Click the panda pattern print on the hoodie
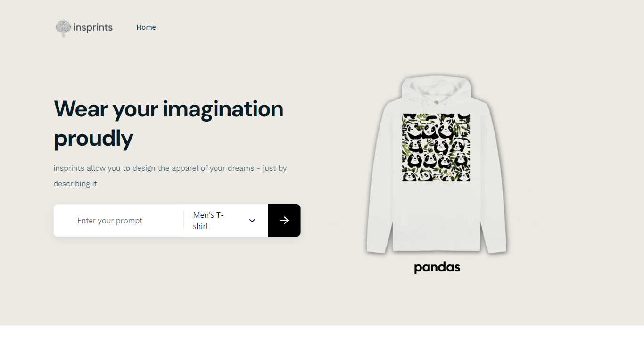 (x=436, y=148)
